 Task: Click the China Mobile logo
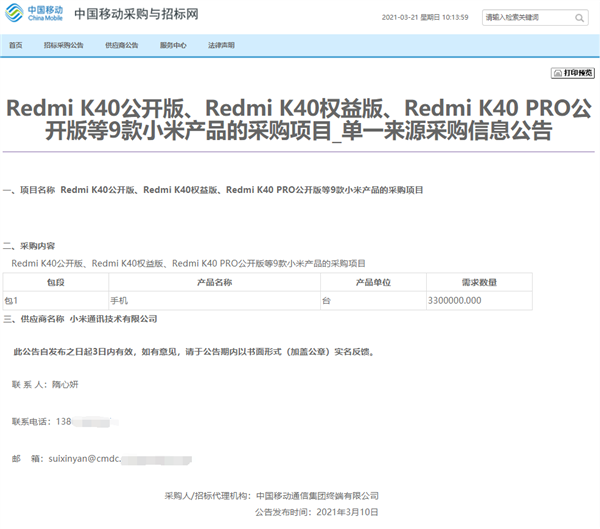click(x=34, y=13)
